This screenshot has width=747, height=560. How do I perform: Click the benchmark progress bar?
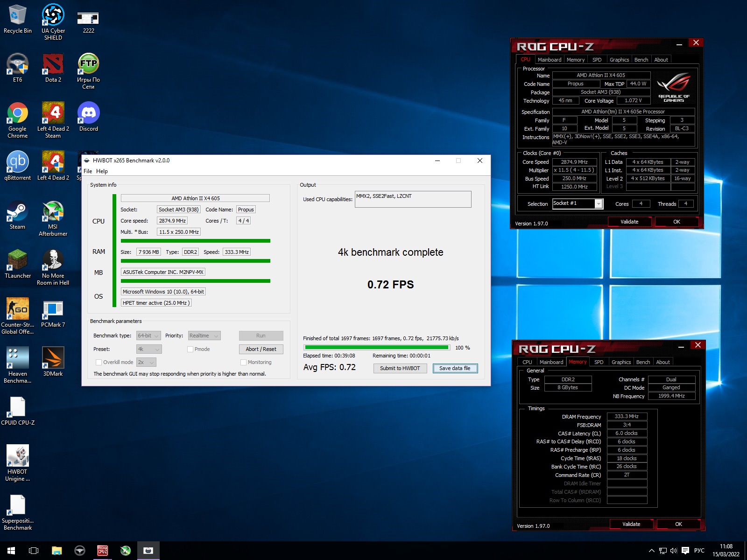pyautogui.click(x=377, y=347)
